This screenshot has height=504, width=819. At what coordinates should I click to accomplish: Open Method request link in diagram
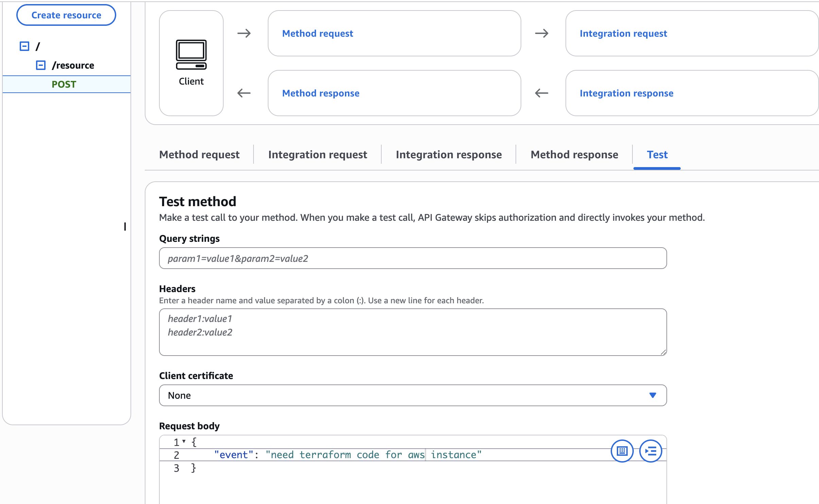click(x=317, y=34)
